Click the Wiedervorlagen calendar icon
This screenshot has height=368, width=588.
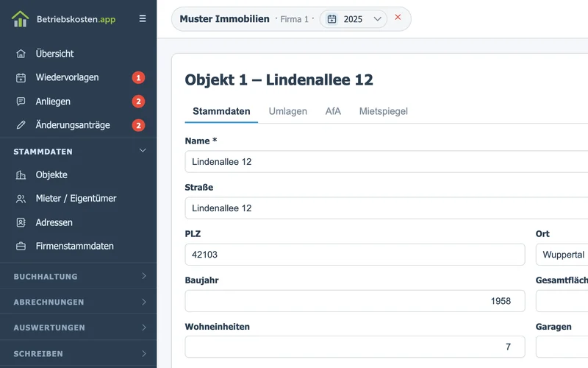[x=21, y=78]
